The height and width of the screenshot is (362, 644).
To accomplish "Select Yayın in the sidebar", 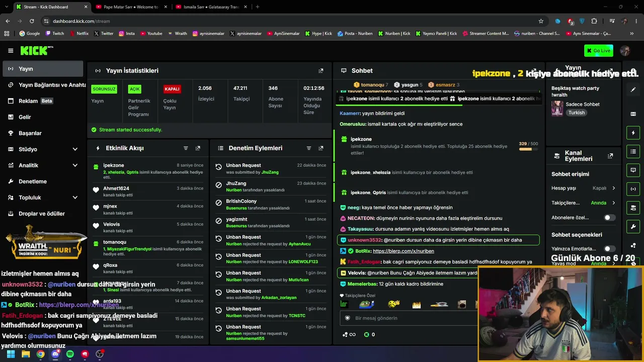I will click(x=43, y=69).
